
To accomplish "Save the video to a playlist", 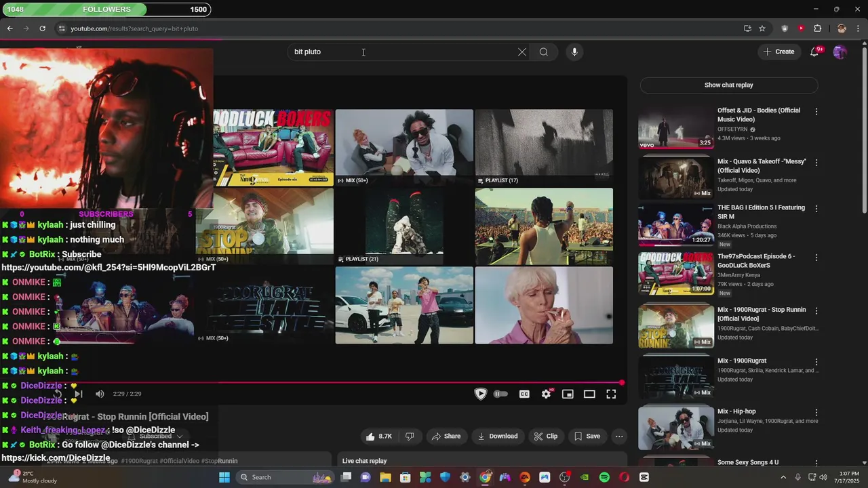I will pos(587,436).
